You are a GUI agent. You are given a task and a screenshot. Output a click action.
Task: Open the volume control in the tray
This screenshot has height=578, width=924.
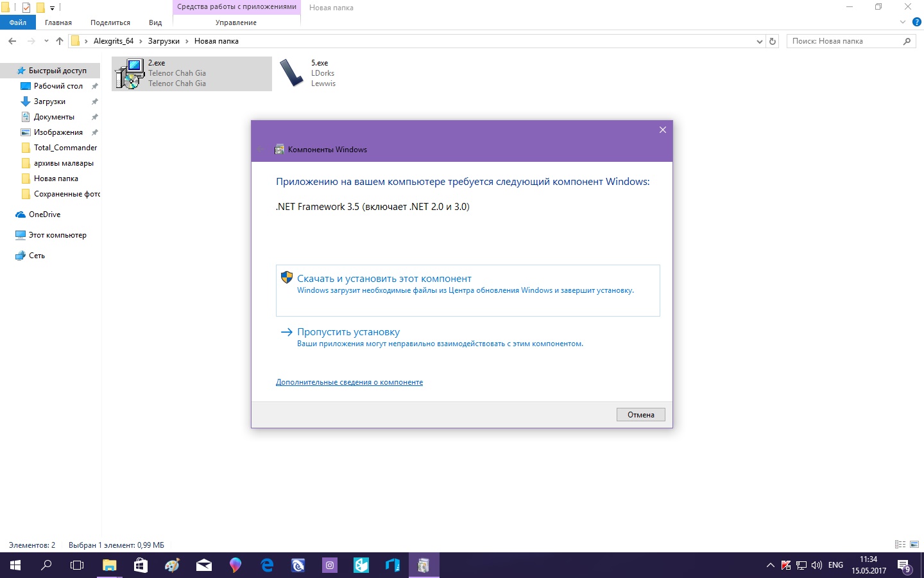[817, 565]
